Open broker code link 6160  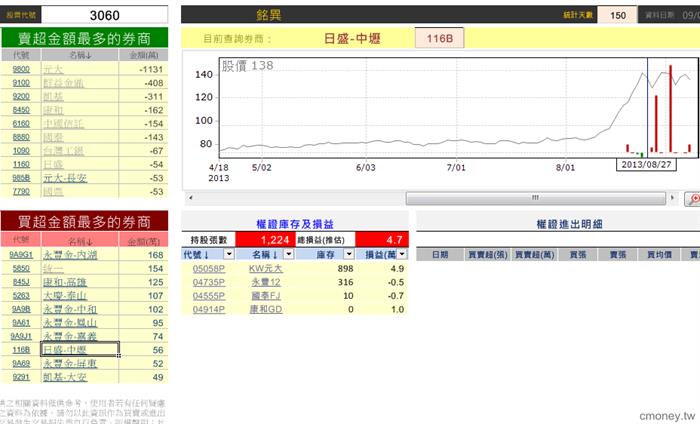(21, 124)
